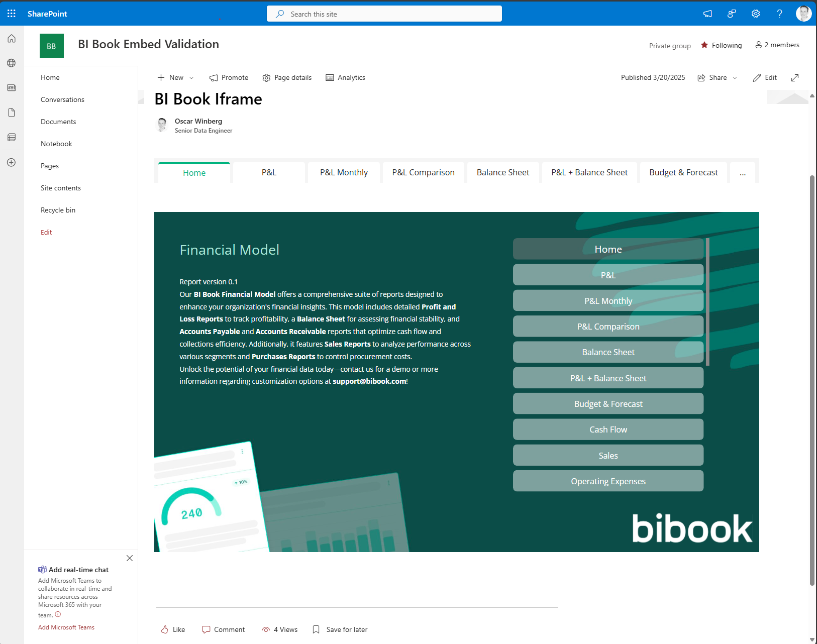Show info icon for Teams prompt
Viewport: 817px width, 644px height.
click(58, 614)
